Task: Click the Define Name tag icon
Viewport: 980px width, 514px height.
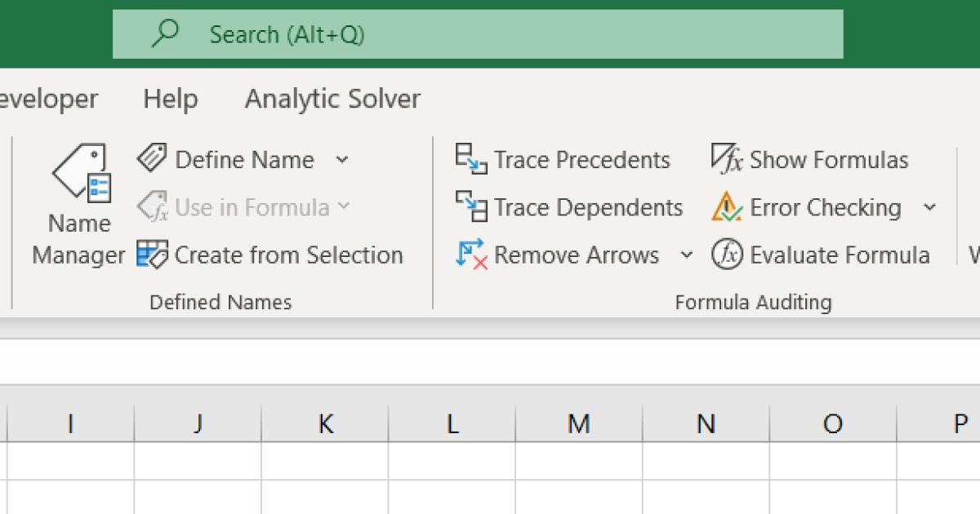Action: (152, 159)
